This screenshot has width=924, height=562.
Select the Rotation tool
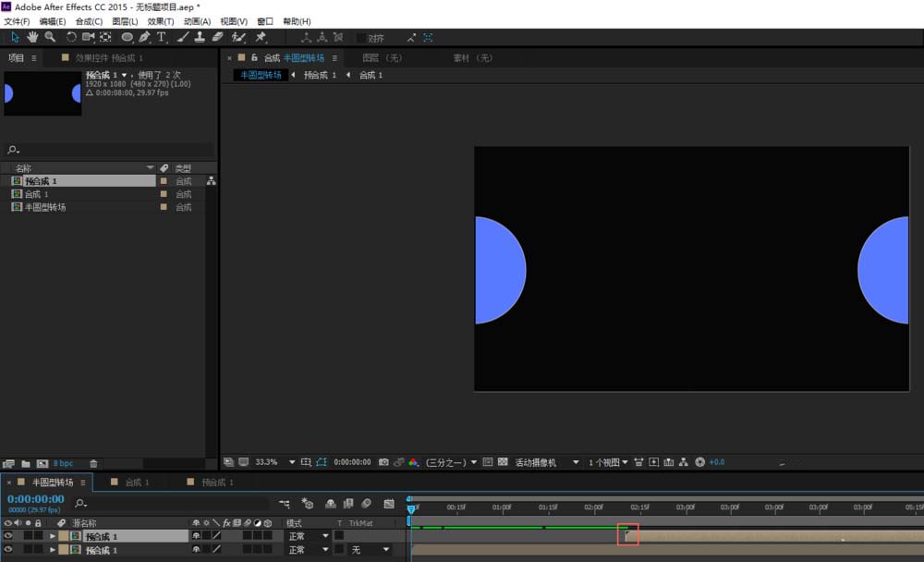pos(71,37)
